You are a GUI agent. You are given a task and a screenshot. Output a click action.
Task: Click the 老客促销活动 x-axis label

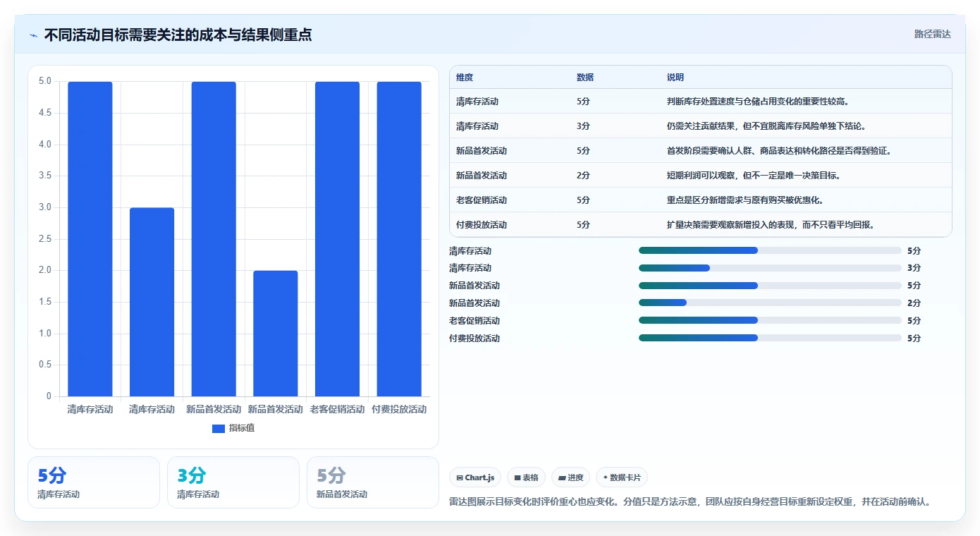pyautogui.click(x=337, y=409)
